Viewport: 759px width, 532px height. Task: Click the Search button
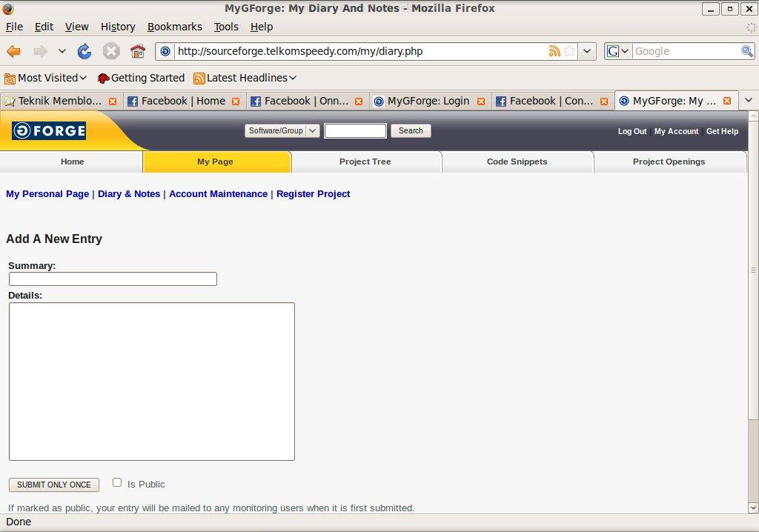411,130
